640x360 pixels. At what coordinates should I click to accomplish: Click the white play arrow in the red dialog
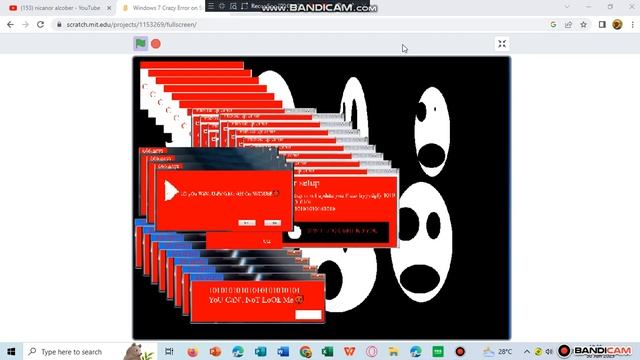pyautogui.click(x=171, y=191)
